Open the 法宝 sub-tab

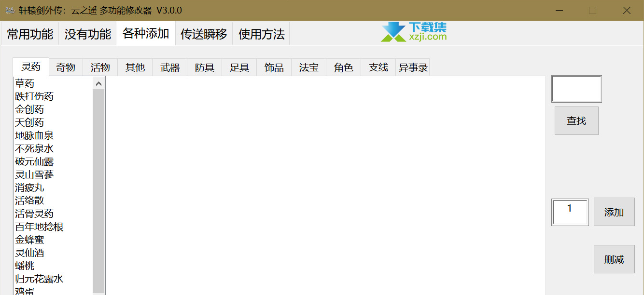click(309, 67)
